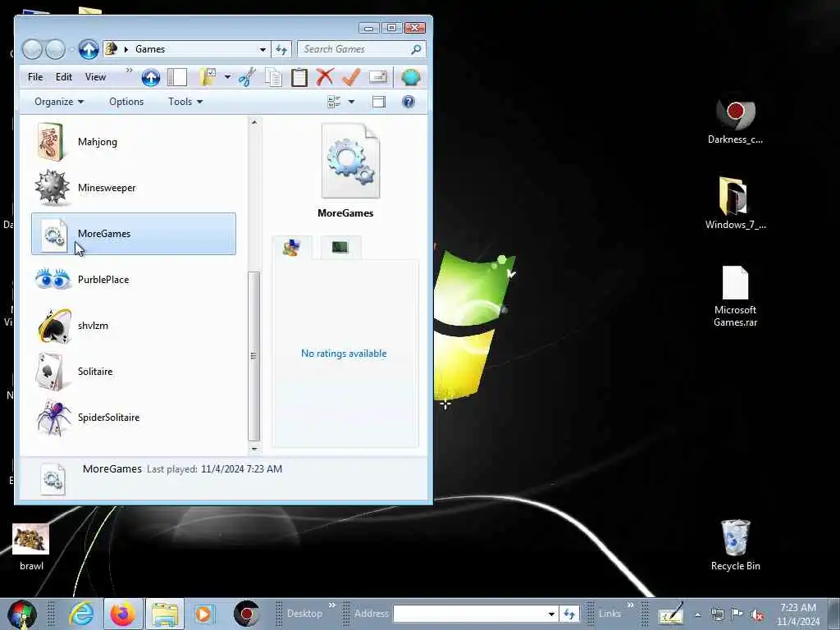
Task: Click the red X Delete icon
Action: point(325,78)
